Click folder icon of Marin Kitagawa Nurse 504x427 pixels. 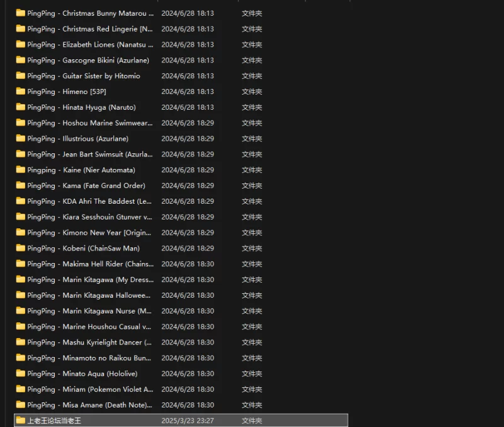tap(21, 311)
